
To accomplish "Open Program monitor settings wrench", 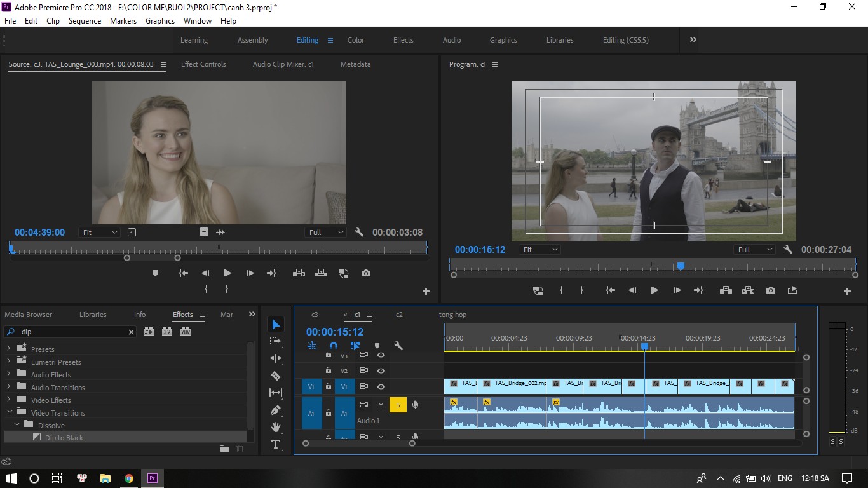I will (x=788, y=250).
